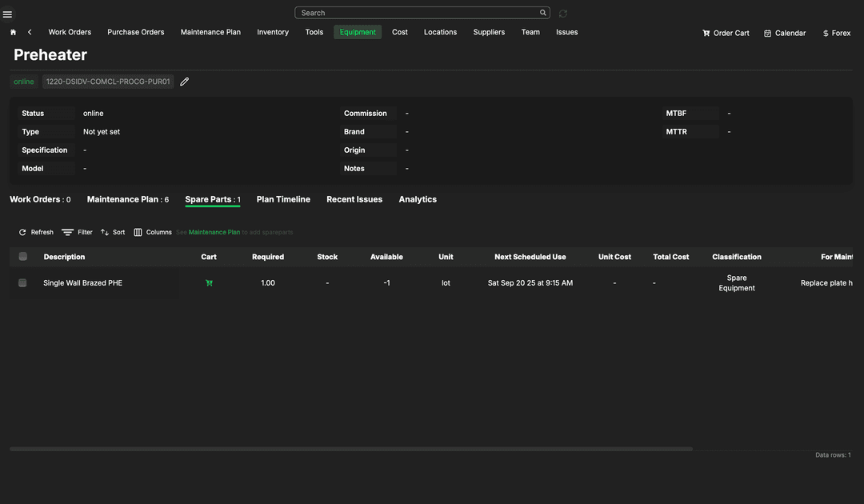Open the hamburger menu icon
The height and width of the screenshot is (504, 864).
8,14
